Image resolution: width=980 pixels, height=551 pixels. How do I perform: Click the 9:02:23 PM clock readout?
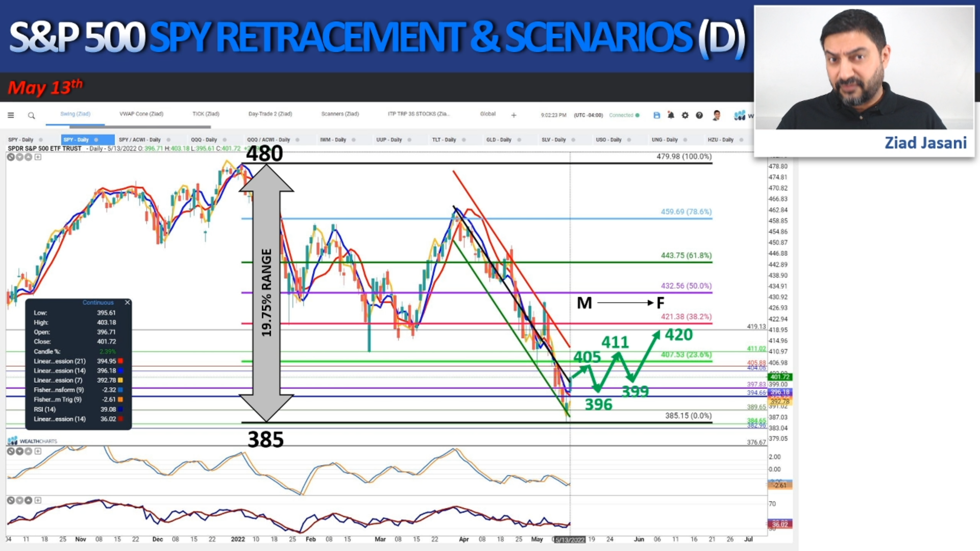(x=554, y=115)
